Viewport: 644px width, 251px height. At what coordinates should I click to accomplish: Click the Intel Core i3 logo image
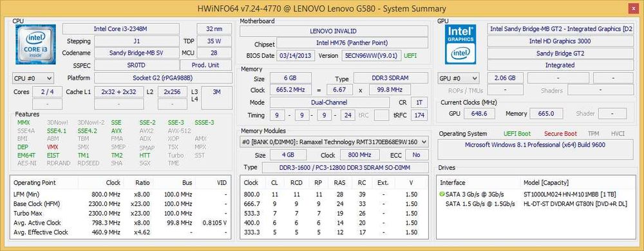coord(35,44)
